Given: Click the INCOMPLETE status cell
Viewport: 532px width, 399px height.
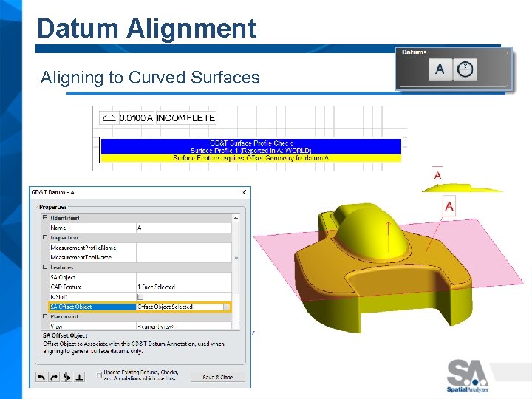Looking at the screenshot, I should (185, 118).
